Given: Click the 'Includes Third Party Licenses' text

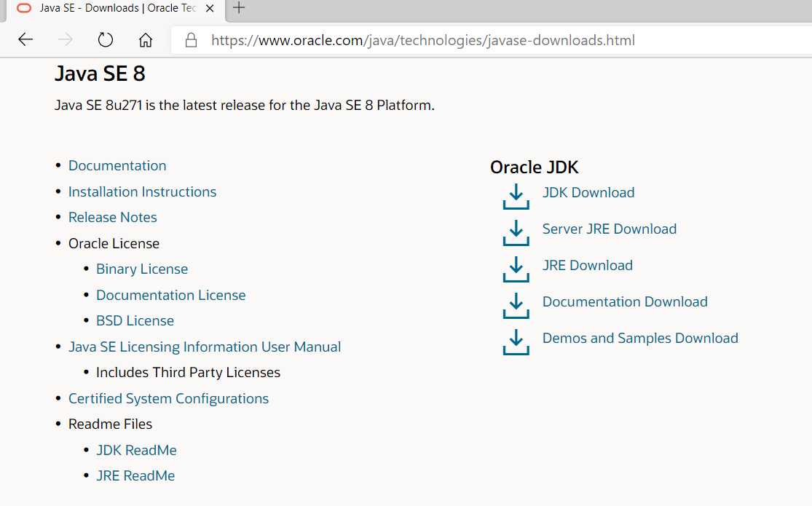Looking at the screenshot, I should [188, 373].
